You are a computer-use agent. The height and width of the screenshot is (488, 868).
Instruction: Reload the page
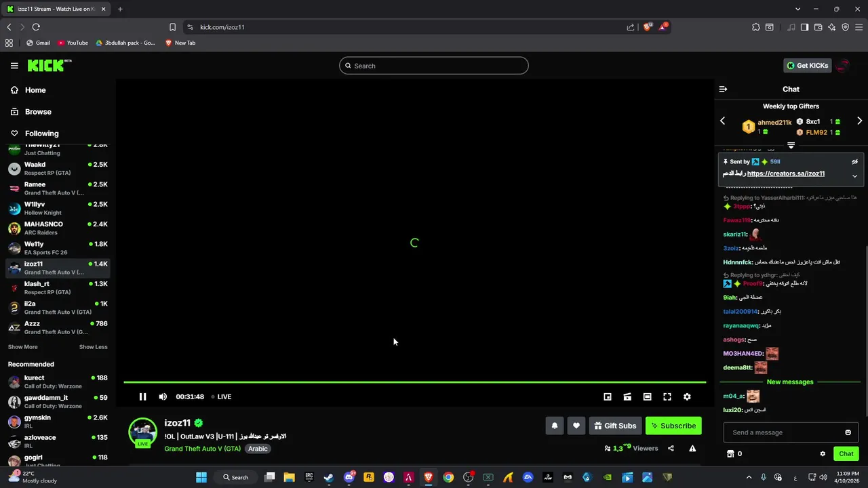[x=36, y=27]
